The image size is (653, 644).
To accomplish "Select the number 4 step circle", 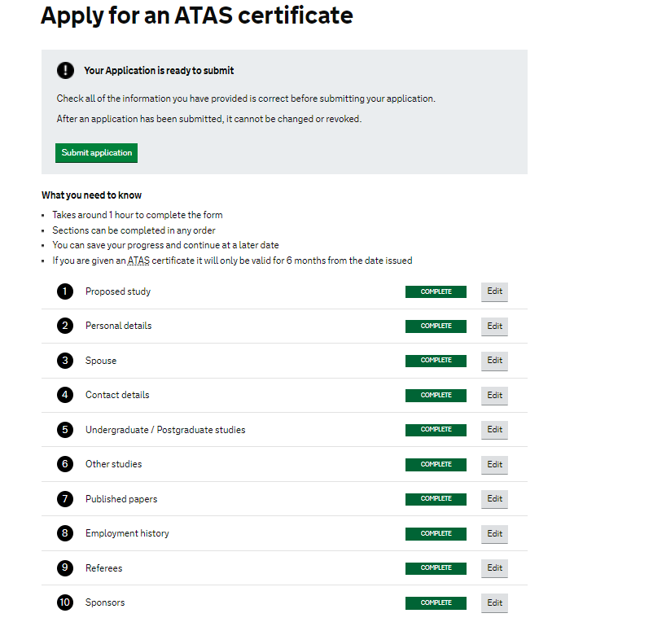I will (x=65, y=395).
